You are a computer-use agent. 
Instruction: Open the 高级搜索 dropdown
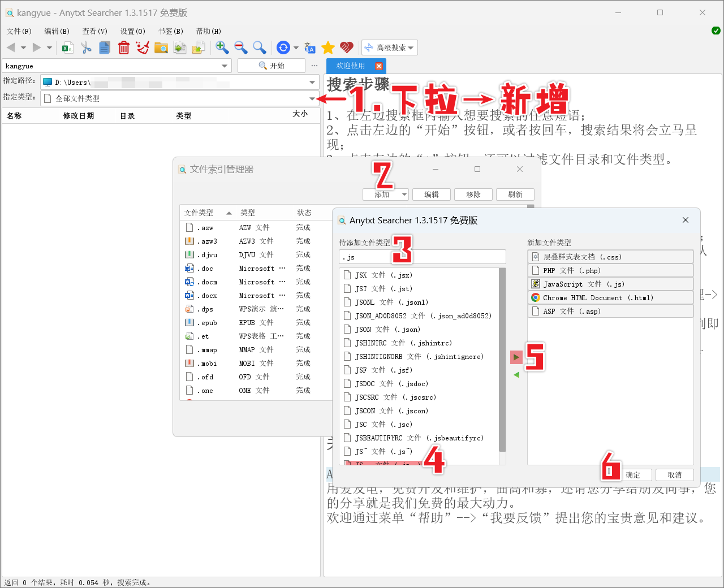tap(390, 47)
